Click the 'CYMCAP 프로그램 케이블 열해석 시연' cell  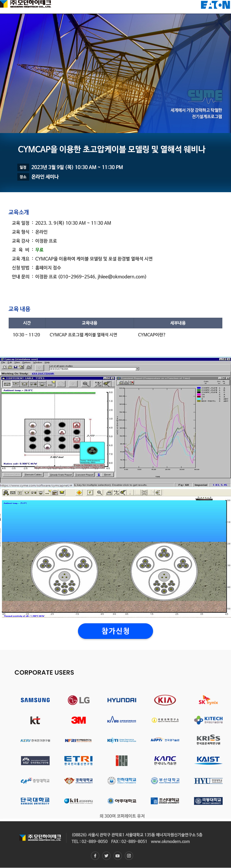coord(83,335)
